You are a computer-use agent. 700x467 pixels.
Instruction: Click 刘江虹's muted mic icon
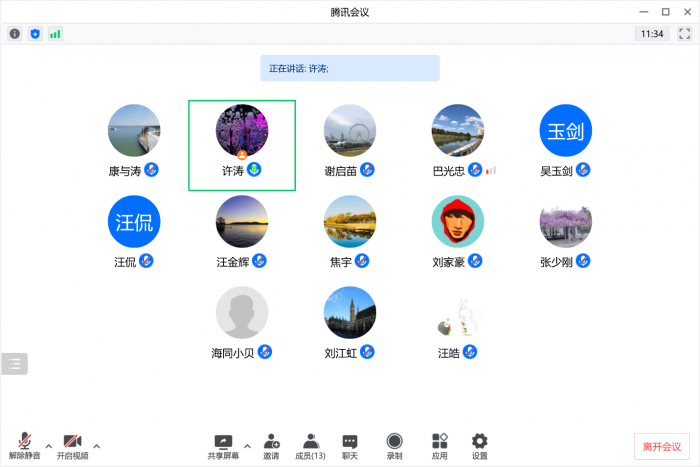367,352
